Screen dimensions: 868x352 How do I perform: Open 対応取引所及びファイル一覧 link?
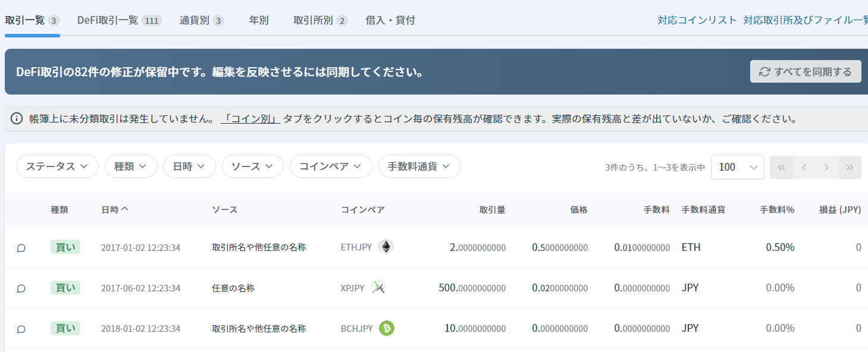tap(806, 20)
